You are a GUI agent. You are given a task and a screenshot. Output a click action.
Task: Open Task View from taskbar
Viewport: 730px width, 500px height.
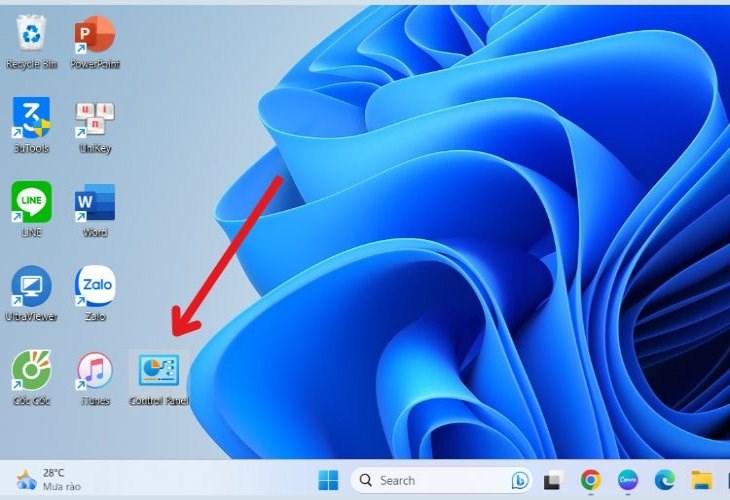point(553,480)
